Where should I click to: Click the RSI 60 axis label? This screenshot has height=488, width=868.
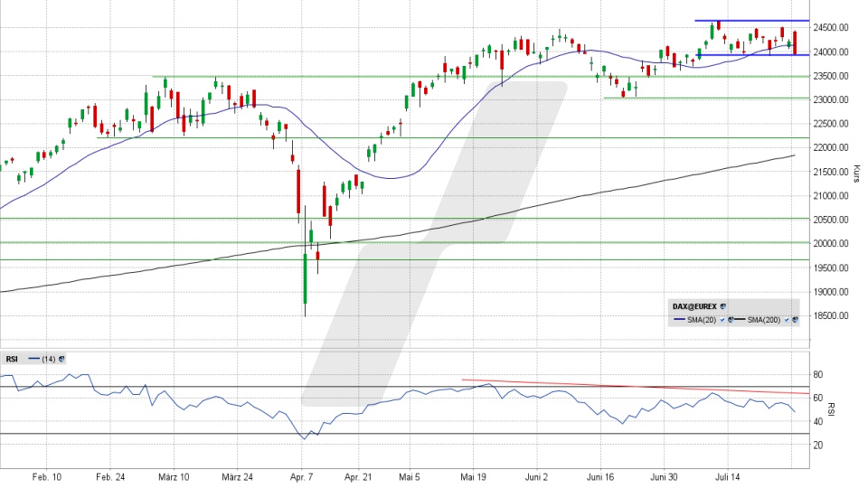point(818,398)
